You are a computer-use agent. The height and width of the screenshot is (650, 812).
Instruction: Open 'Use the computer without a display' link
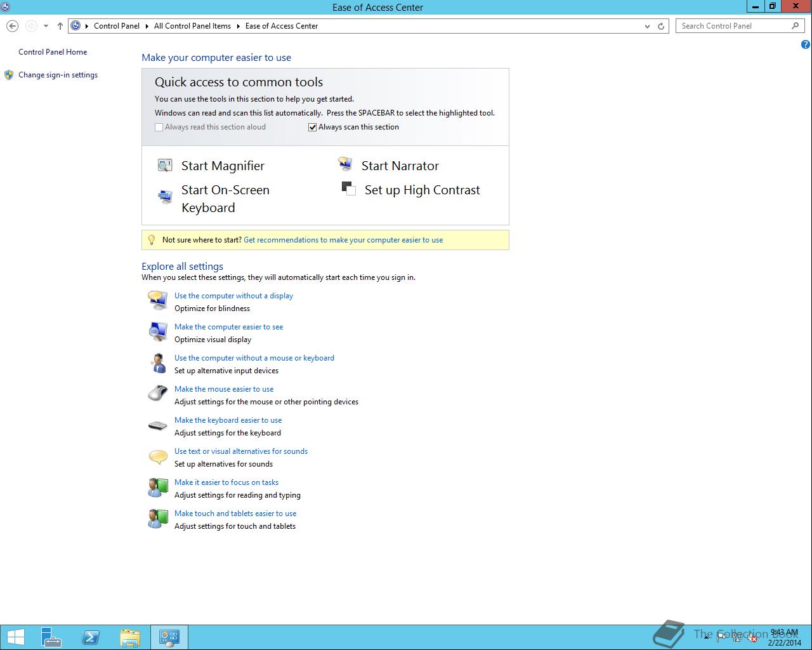[233, 296]
